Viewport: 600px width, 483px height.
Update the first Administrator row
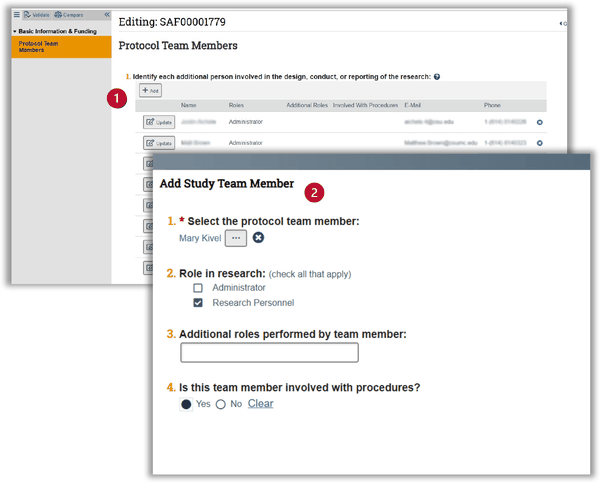[x=159, y=122]
